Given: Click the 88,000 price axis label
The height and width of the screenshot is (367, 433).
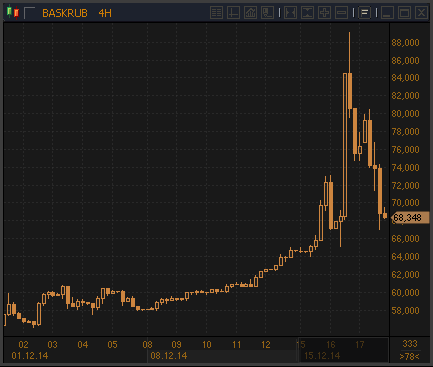Looking at the screenshot, I should coord(405,43).
